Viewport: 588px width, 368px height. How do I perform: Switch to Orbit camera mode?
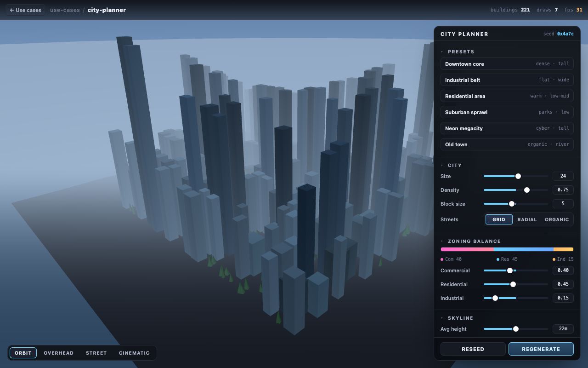tap(23, 353)
